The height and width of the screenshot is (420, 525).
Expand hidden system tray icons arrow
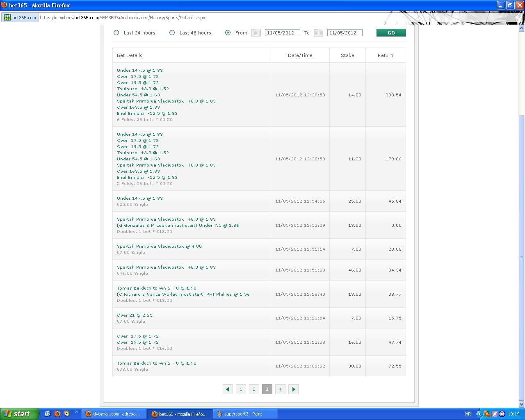479,414
